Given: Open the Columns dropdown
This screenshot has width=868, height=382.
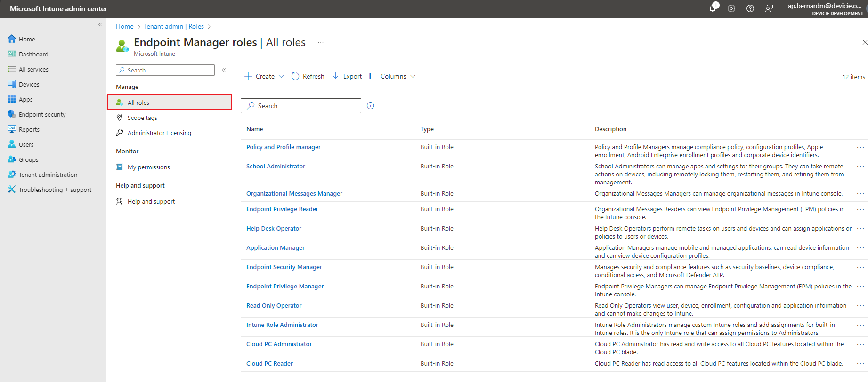Looking at the screenshot, I should pyautogui.click(x=393, y=76).
